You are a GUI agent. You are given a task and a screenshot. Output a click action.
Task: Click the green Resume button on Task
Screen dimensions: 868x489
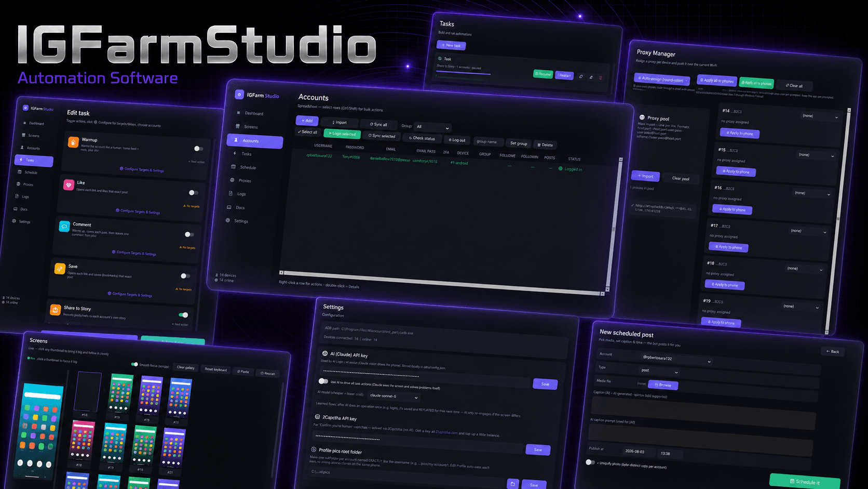point(543,74)
